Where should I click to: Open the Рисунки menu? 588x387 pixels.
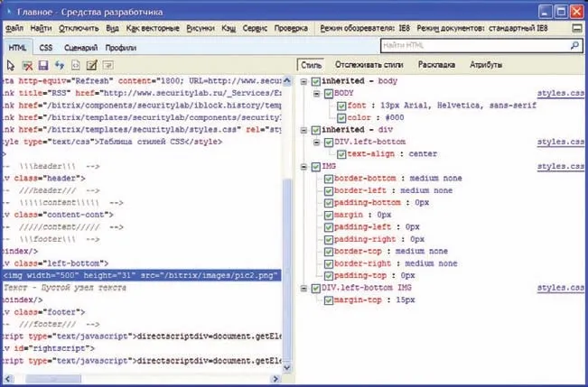201,29
